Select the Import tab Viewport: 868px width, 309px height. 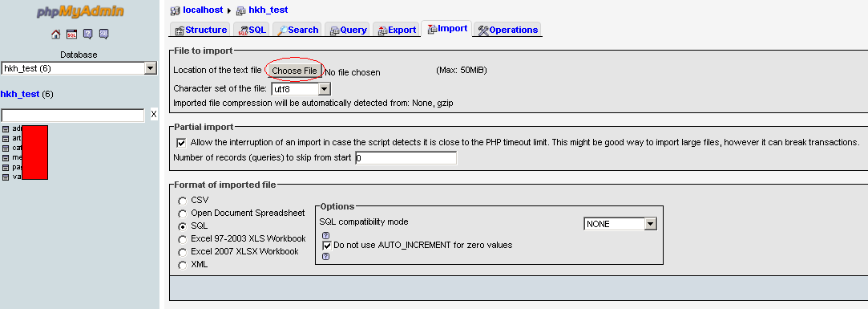447,29
